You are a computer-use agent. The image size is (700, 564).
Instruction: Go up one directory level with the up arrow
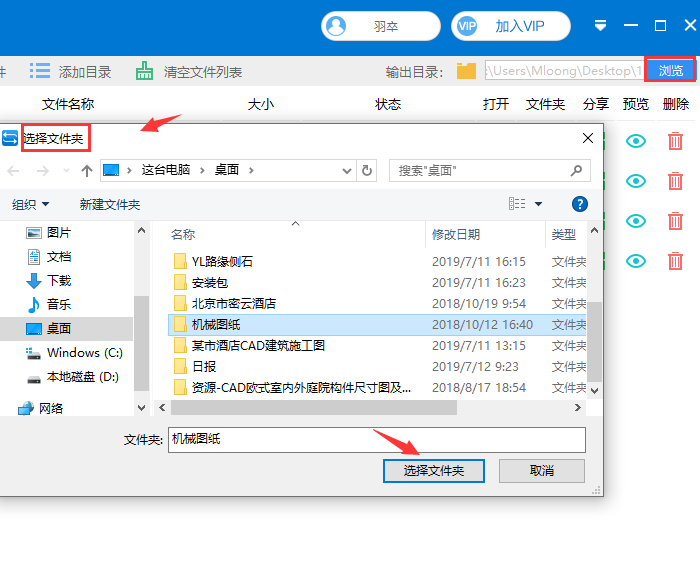[87, 171]
